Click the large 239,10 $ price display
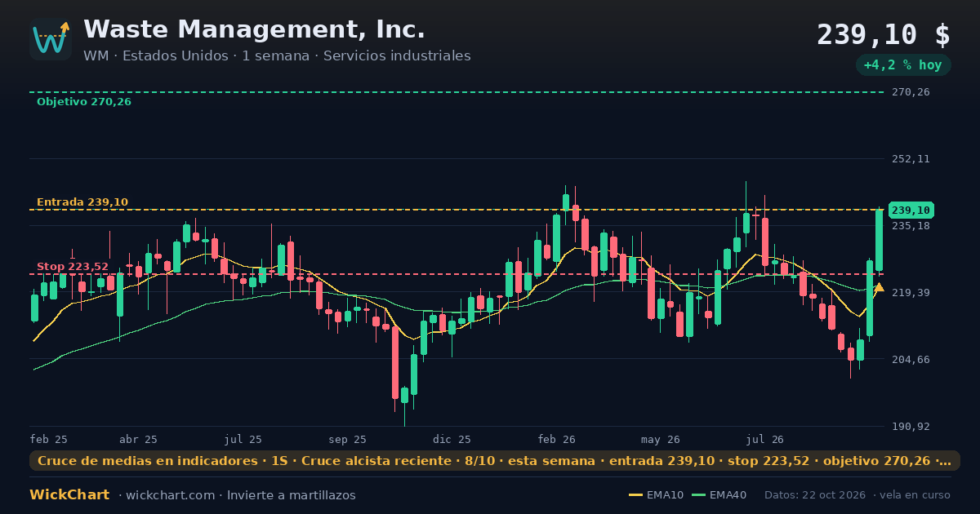This screenshot has height=514, width=980. 884,34
